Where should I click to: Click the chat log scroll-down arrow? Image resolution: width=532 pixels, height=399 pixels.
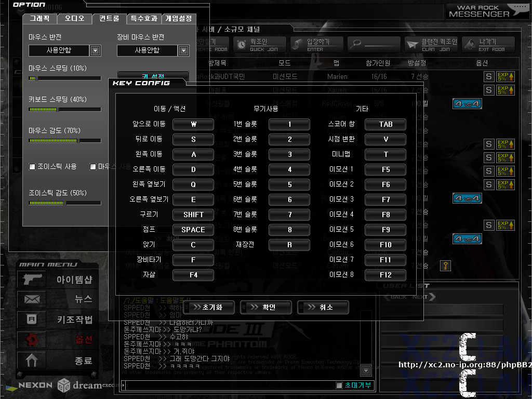click(x=366, y=370)
